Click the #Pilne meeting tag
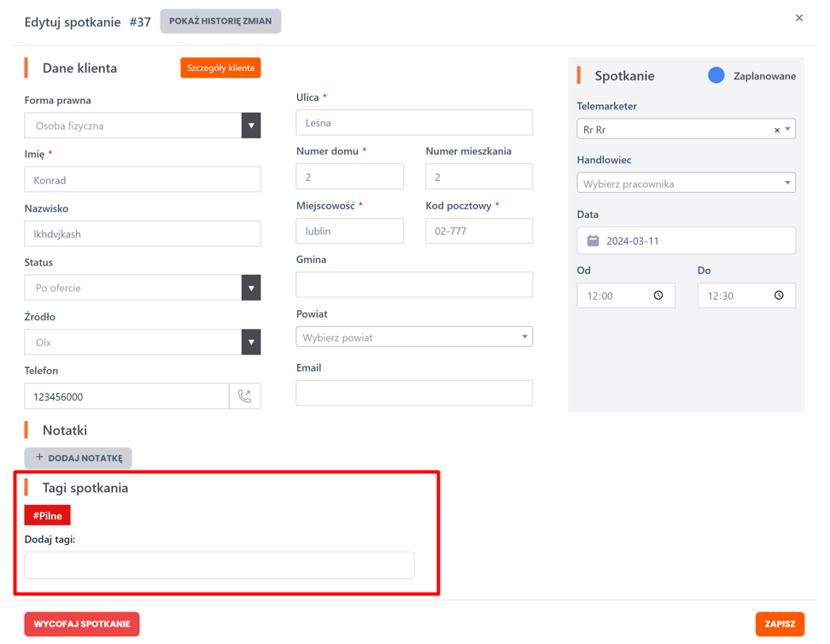This screenshot has height=644, width=830. tap(48, 516)
